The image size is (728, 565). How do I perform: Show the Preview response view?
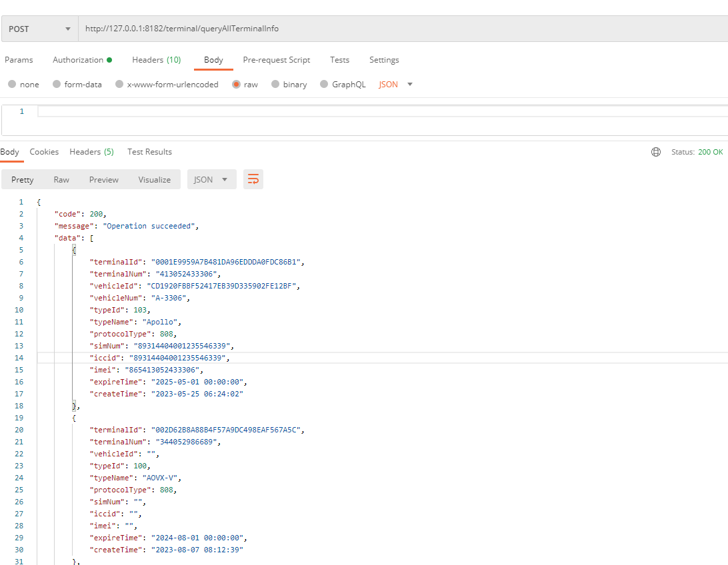tap(104, 180)
